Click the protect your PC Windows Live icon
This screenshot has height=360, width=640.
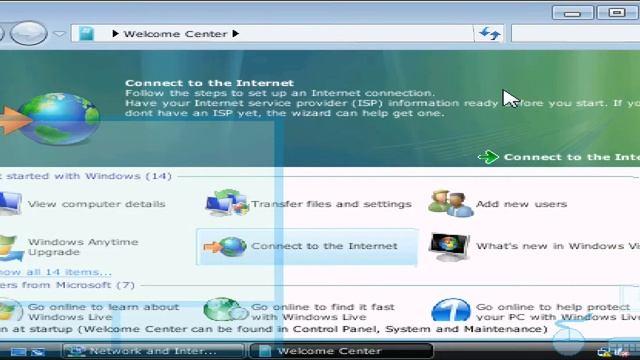coord(451,310)
